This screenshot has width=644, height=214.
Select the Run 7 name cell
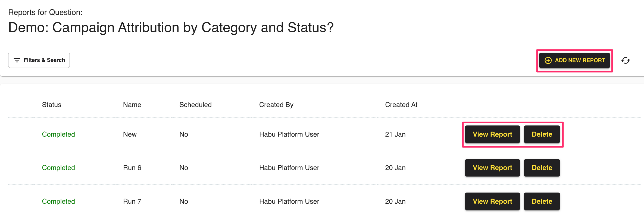[132, 202]
